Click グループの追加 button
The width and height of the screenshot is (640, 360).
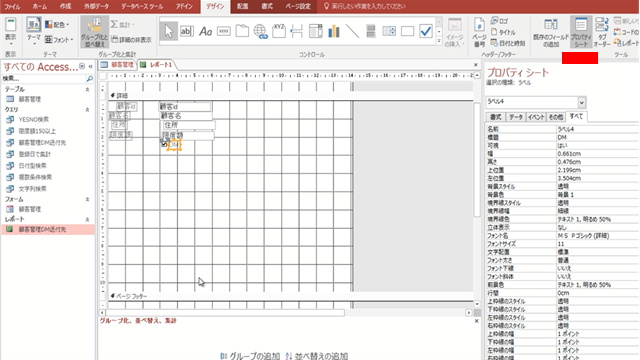(250, 356)
